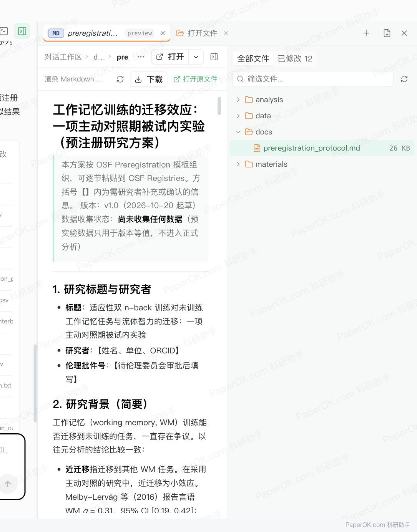Click the 伦理批件号 list item text

click(x=132, y=372)
